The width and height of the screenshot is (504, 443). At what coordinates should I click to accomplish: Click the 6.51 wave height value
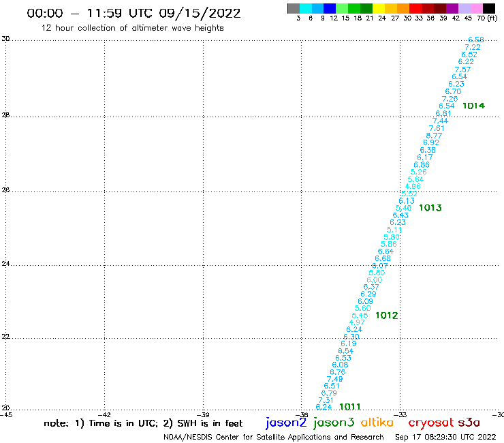332,386
